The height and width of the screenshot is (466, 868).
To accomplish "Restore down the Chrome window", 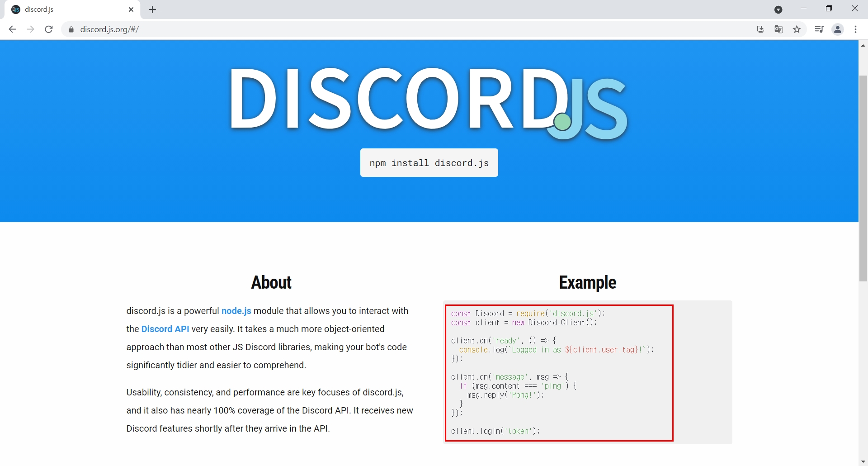I will click(829, 9).
